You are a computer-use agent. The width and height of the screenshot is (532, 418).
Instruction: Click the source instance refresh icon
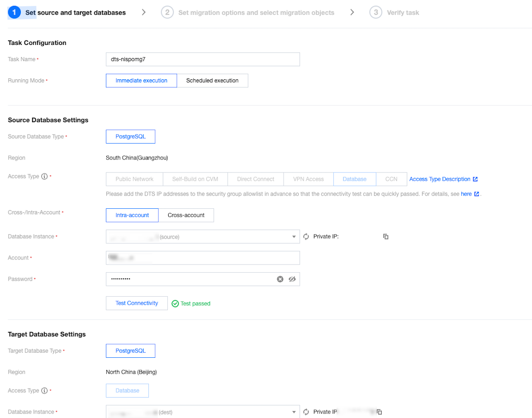(306, 236)
